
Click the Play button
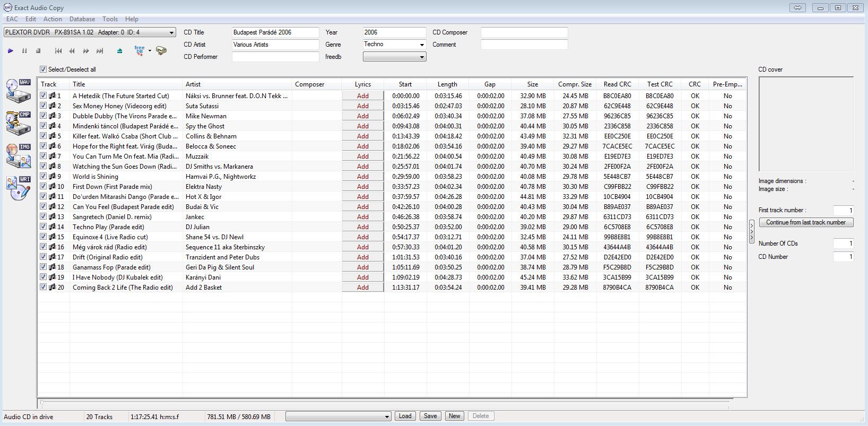[x=10, y=51]
